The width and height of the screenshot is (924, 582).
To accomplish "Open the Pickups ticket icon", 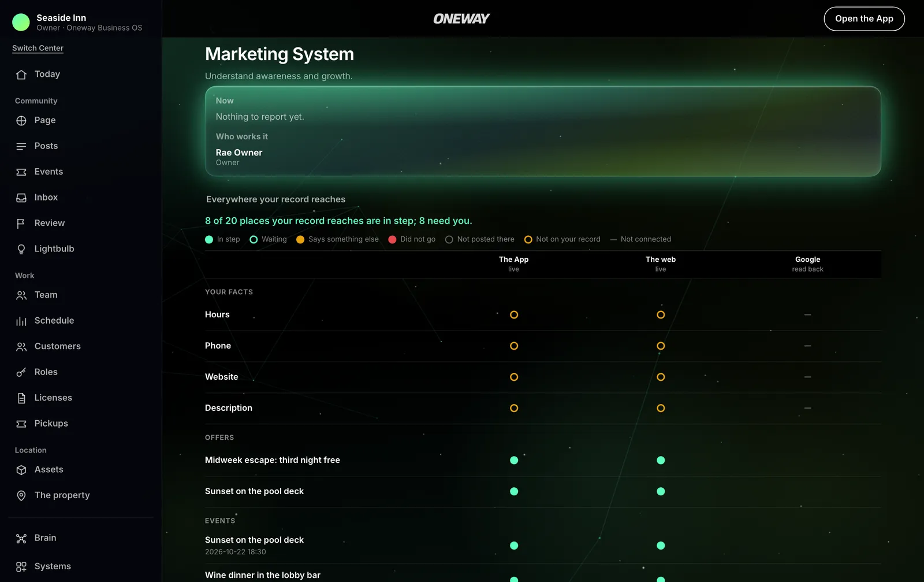I will coord(21,424).
